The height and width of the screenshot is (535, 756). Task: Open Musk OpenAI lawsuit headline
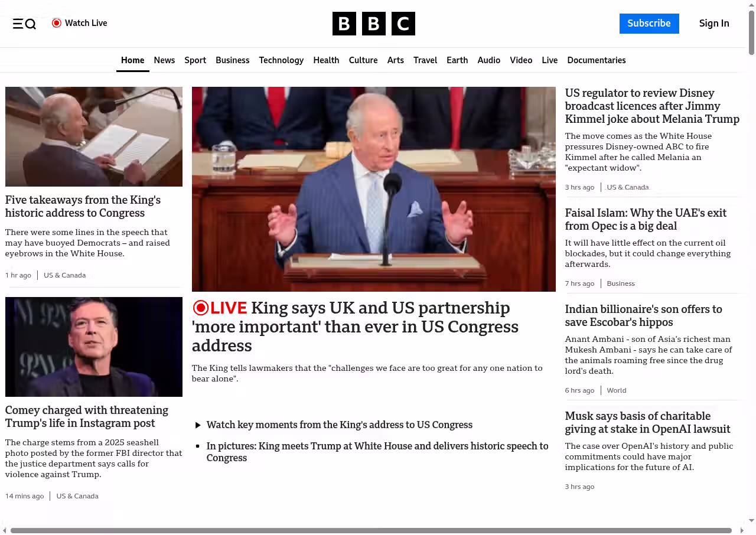(647, 422)
